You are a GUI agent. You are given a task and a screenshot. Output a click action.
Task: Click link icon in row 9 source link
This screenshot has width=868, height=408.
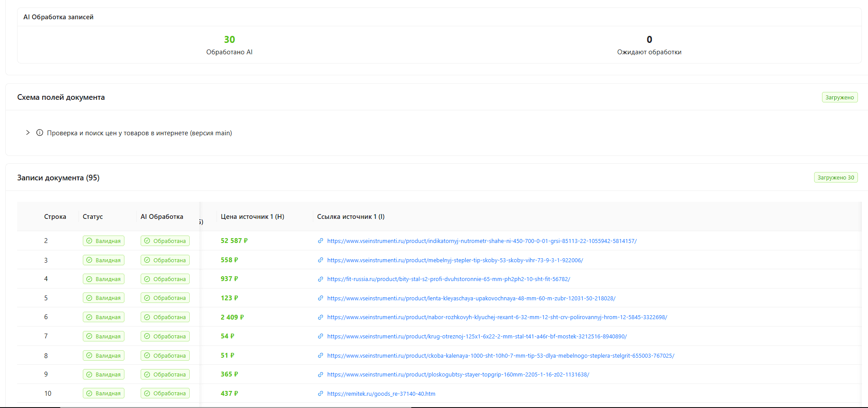[320, 374]
